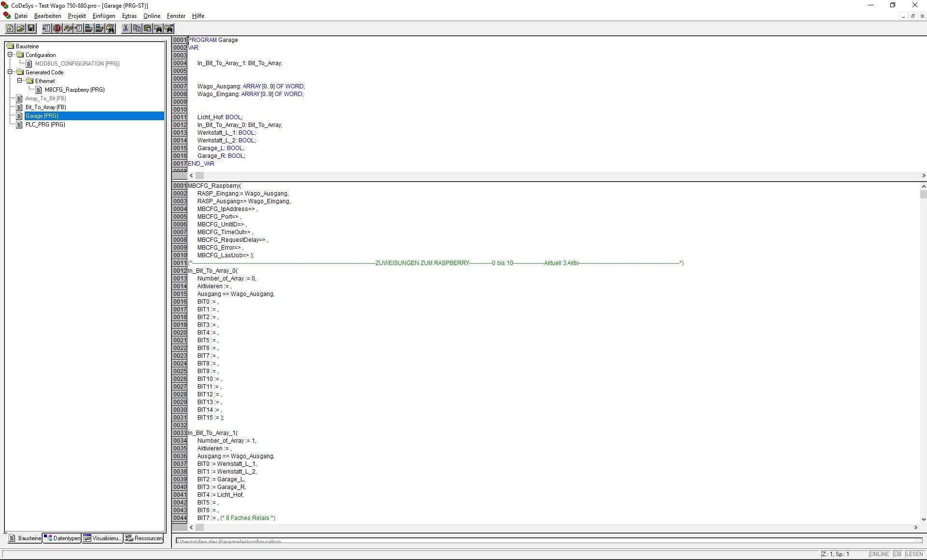Click the Login (connect PLC) icon
Image resolution: width=927 pixels, height=560 pixels.
pyautogui.click(x=89, y=28)
